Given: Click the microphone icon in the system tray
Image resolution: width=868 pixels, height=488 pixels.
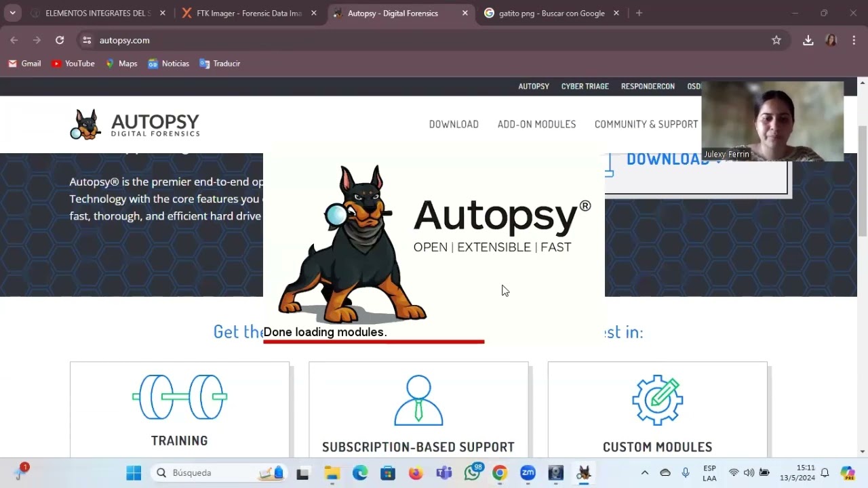Looking at the screenshot, I should (x=686, y=472).
